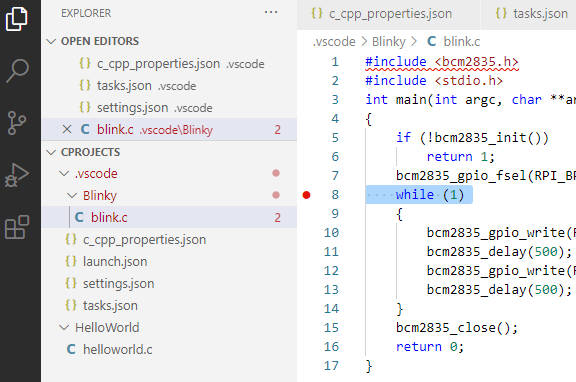576x382 pixels.
Task: Click bcm2835_close(); on line 15
Action: 457,328
